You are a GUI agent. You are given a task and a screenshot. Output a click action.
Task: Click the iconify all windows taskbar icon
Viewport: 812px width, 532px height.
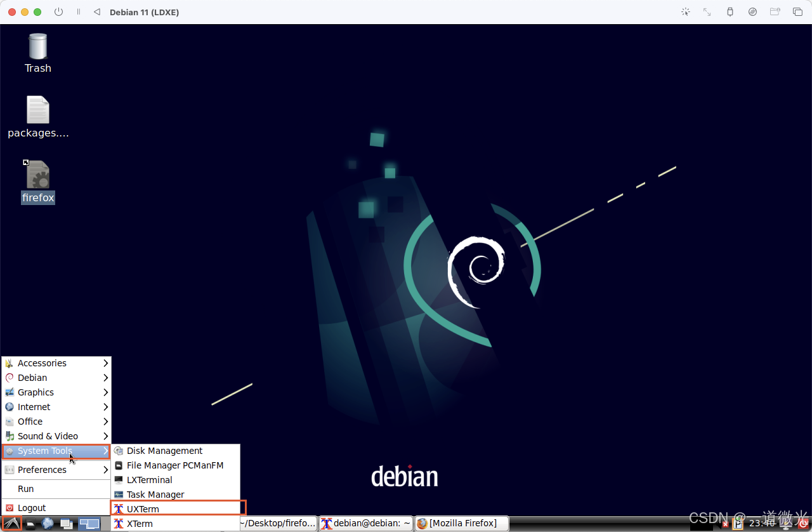66,524
